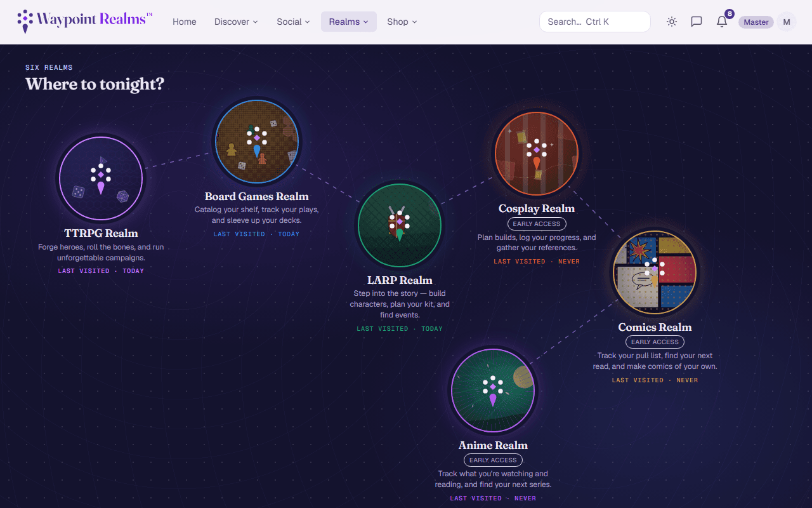Focus the Search field

[595, 22]
